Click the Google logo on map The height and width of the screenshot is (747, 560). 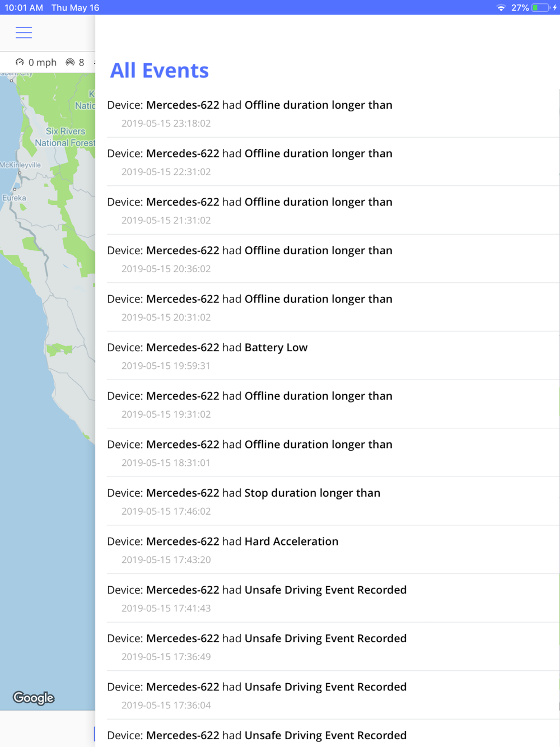coord(34,698)
